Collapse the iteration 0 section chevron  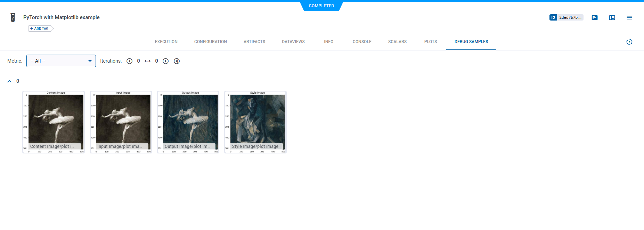click(9, 81)
